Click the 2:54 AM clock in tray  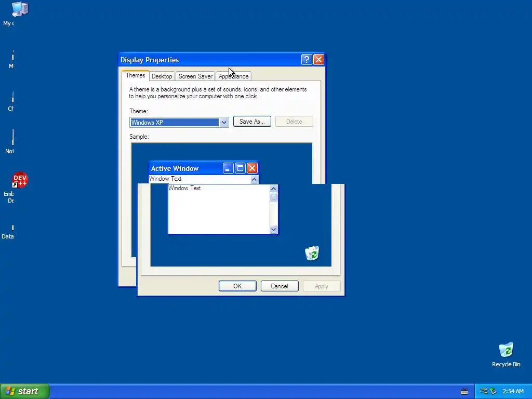(x=513, y=391)
